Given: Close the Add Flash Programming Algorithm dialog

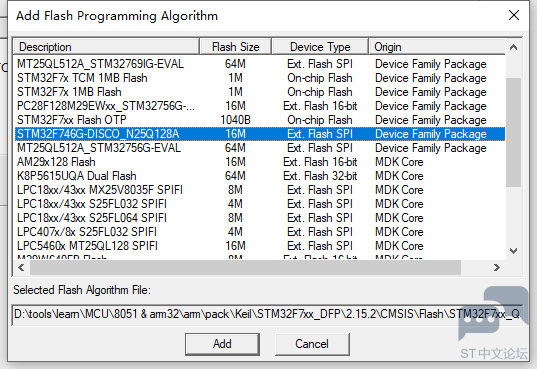Looking at the screenshot, I should click(x=514, y=15).
